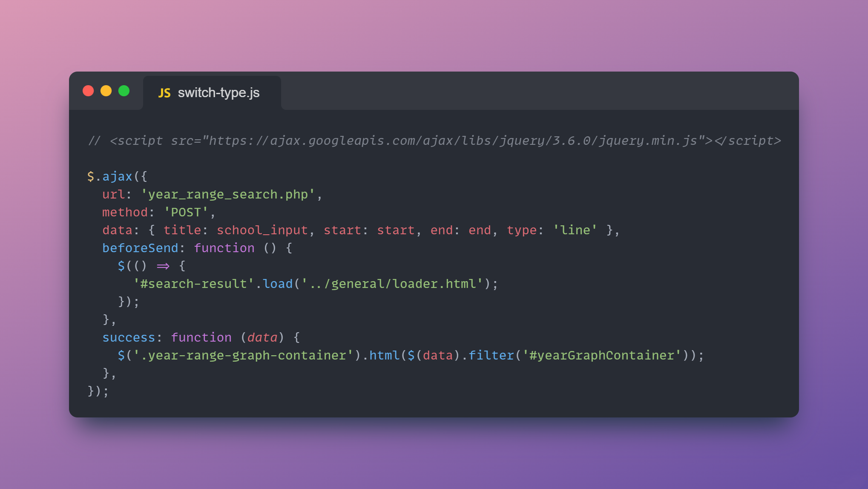Click the italic data parameter in success function
Screen dimensions: 868x489
262,338
